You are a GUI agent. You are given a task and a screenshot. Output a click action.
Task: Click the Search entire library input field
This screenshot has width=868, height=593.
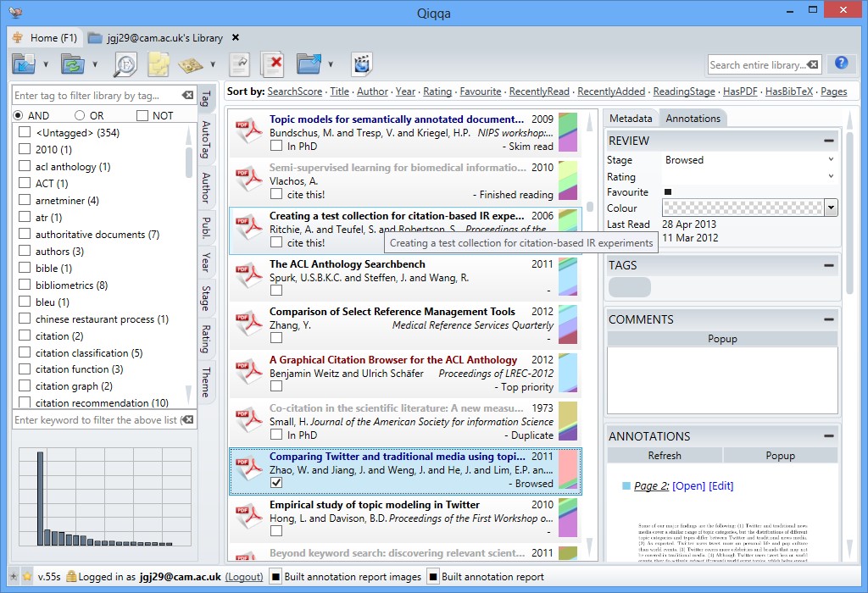click(756, 64)
